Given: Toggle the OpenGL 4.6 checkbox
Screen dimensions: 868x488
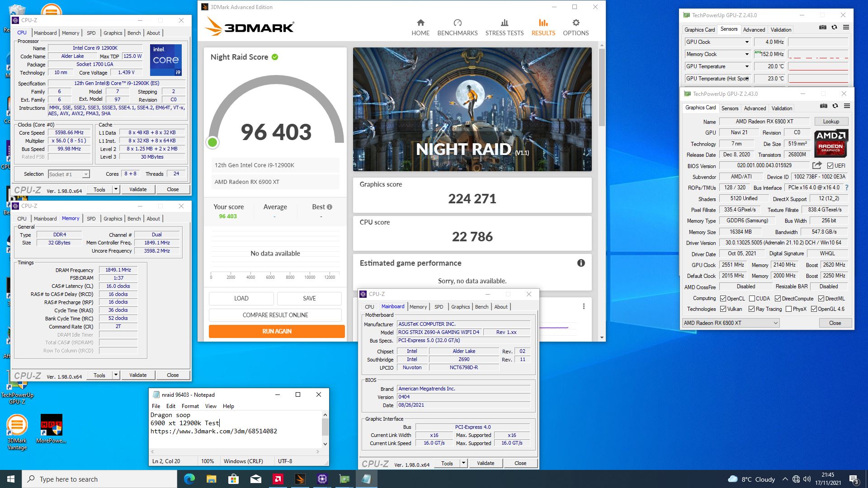Looking at the screenshot, I should [814, 309].
